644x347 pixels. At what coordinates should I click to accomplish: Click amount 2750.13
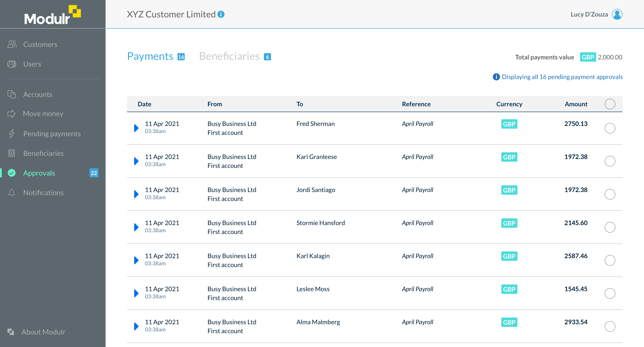point(576,124)
